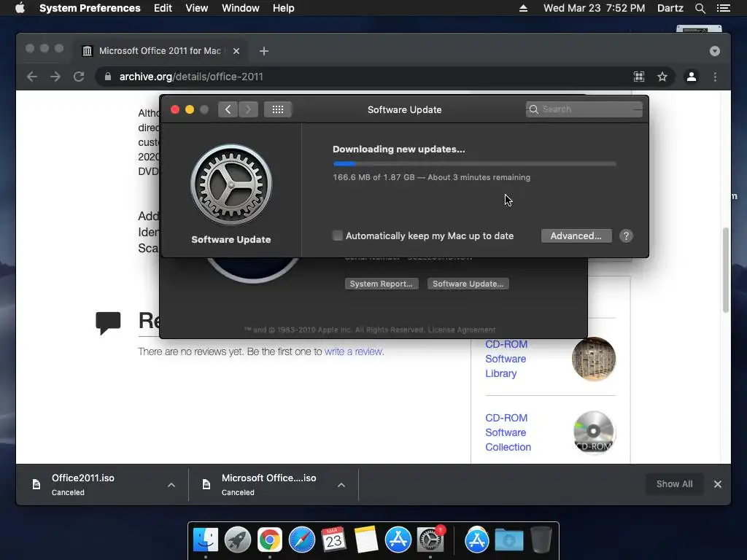This screenshot has height=560, width=747.
Task: Click the help question mark button
Action: pyautogui.click(x=626, y=236)
